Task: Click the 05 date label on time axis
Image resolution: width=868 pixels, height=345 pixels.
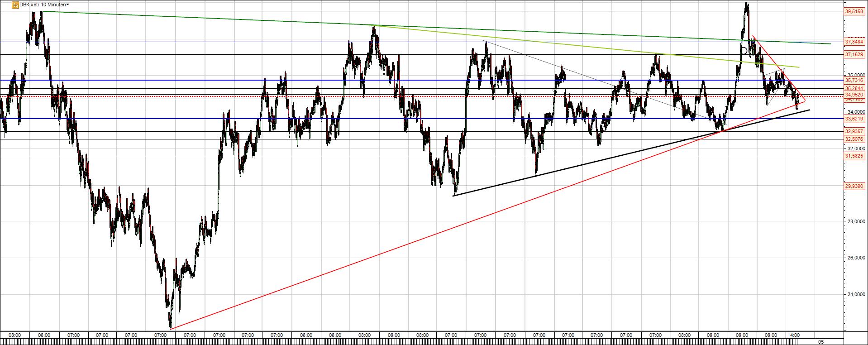Action: (x=820, y=342)
